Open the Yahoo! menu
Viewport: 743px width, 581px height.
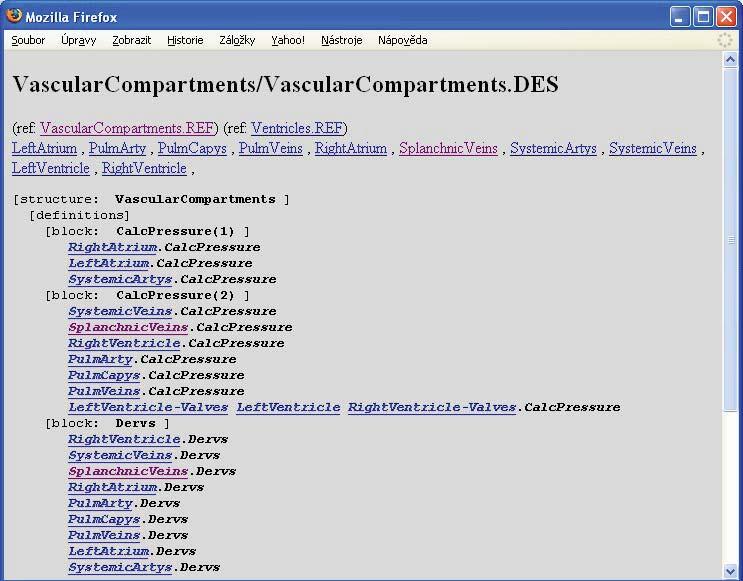click(x=288, y=40)
